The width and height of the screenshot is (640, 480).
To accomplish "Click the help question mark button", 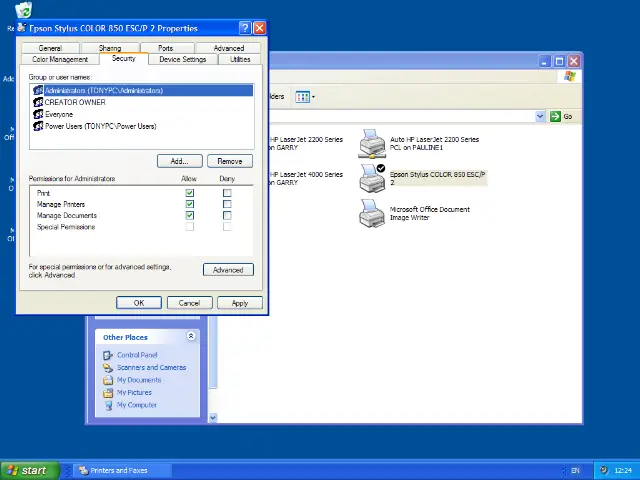I will tap(245, 28).
